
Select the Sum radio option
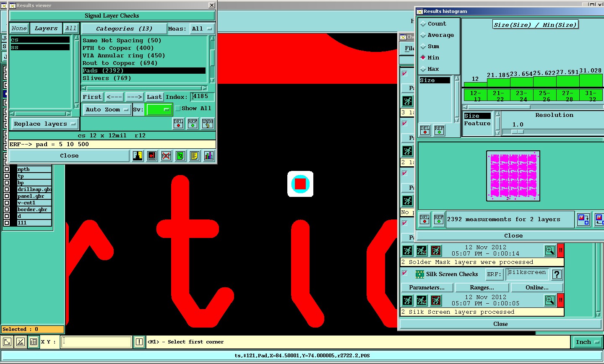point(423,46)
